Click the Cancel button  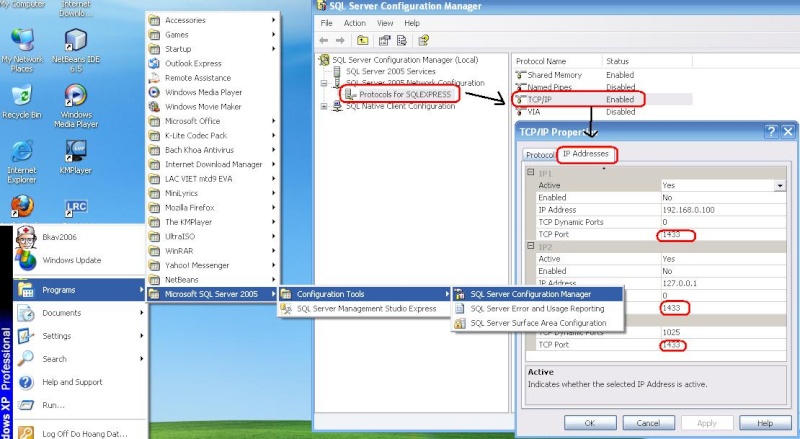pyautogui.click(x=648, y=423)
